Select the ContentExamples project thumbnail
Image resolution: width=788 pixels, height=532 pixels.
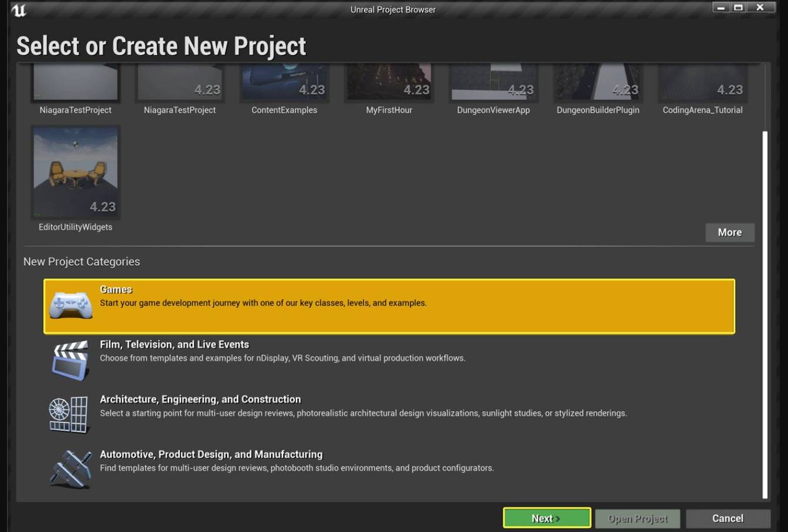tap(284, 82)
